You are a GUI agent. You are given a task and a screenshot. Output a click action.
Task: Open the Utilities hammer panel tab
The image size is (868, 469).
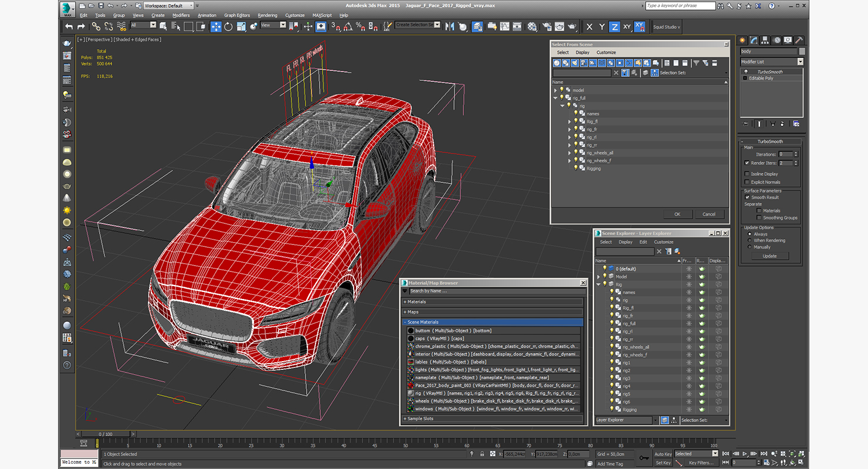click(799, 40)
